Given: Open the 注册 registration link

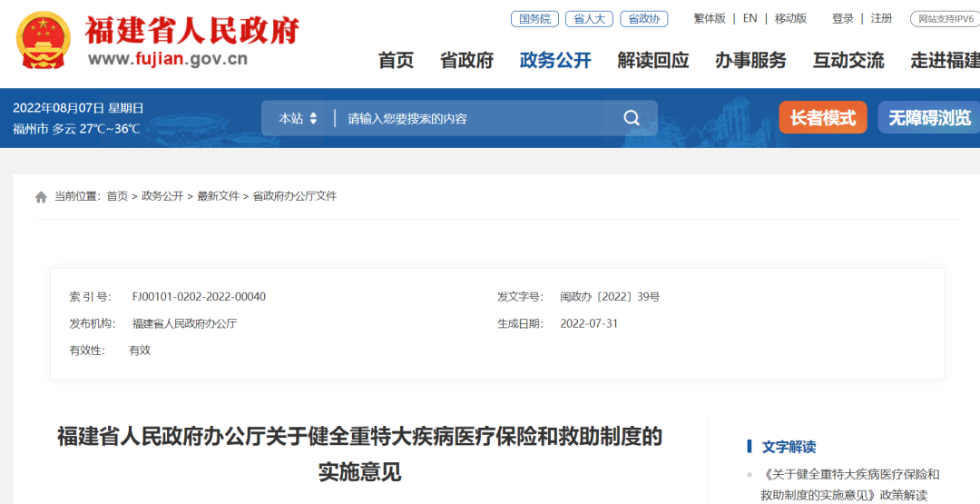Looking at the screenshot, I should pyautogui.click(x=881, y=18).
